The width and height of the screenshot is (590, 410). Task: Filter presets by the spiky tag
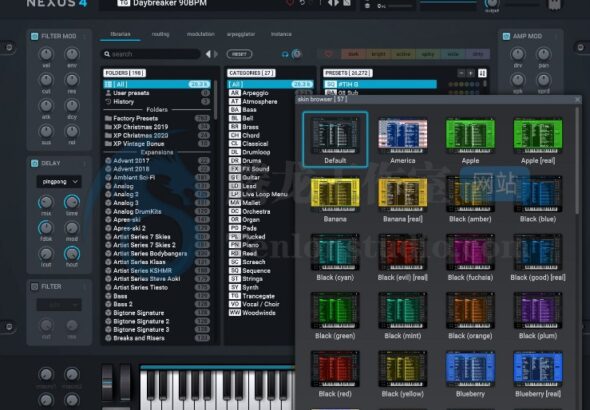[x=428, y=54]
